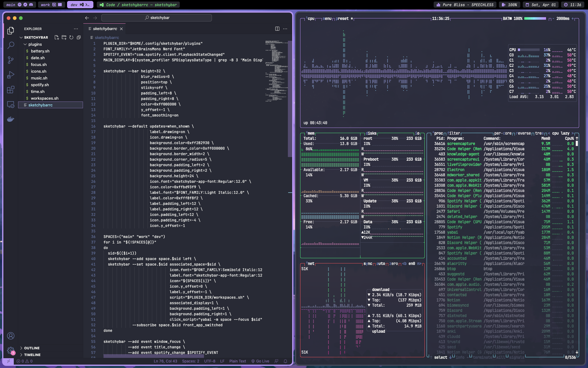Open the Accounts menu icon
This screenshot has width=588, height=368.
coord(11,336)
